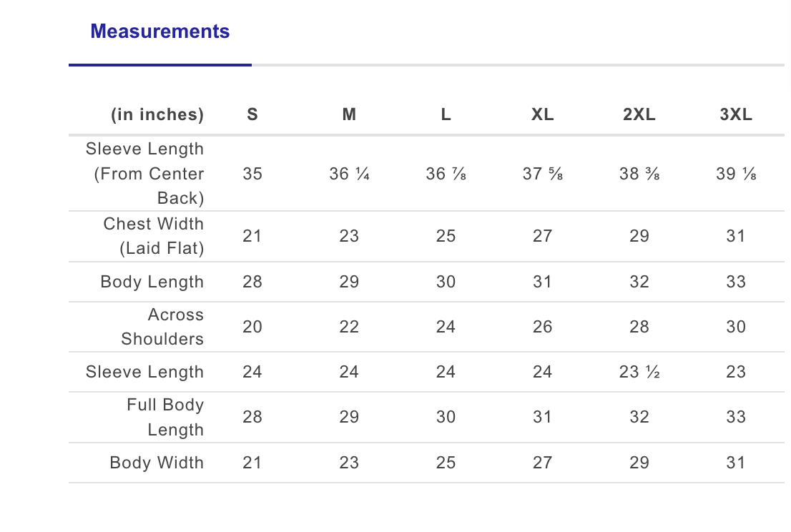
Task: Click the 36 ¼ sleeve value for M
Action: (x=349, y=174)
